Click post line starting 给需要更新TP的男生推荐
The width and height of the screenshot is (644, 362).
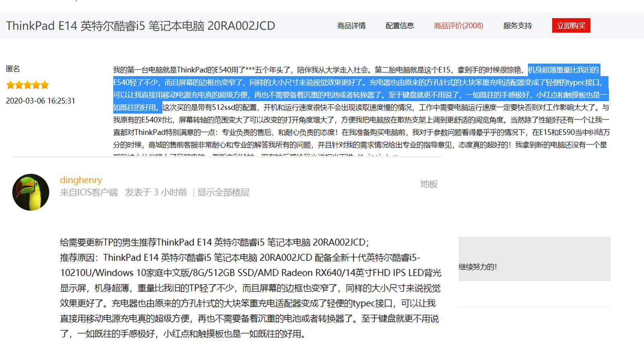[215, 242]
